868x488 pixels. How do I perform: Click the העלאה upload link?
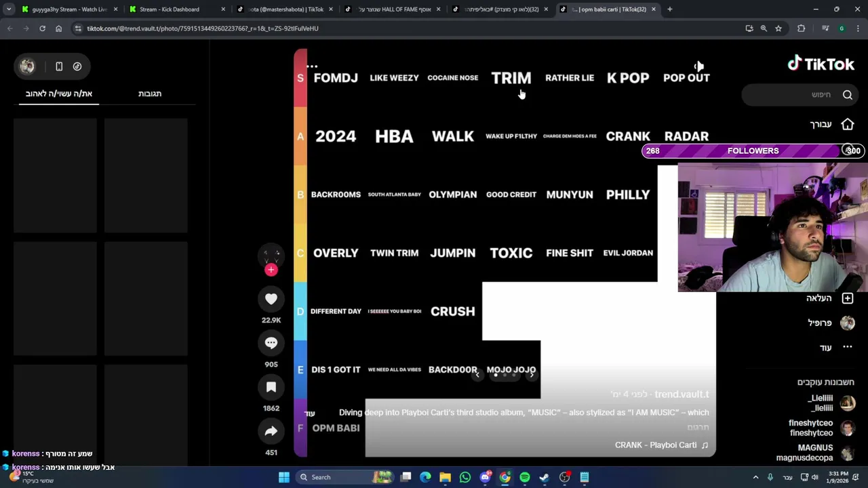point(818,298)
